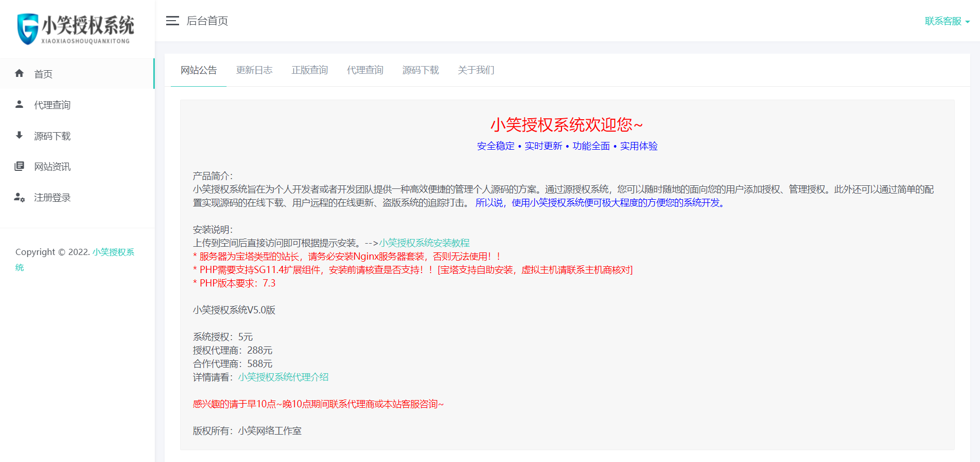The image size is (980, 462).
Task: Click the home icon in sidebar
Action: pos(20,73)
